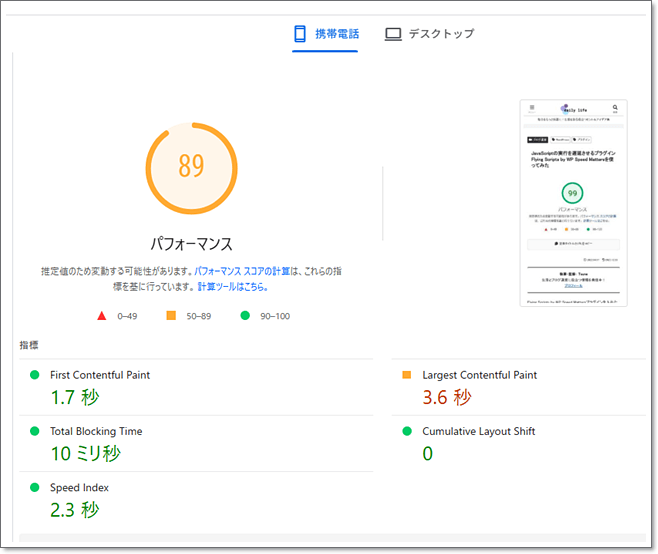Open the page screenshot thumbnail

click(573, 203)
